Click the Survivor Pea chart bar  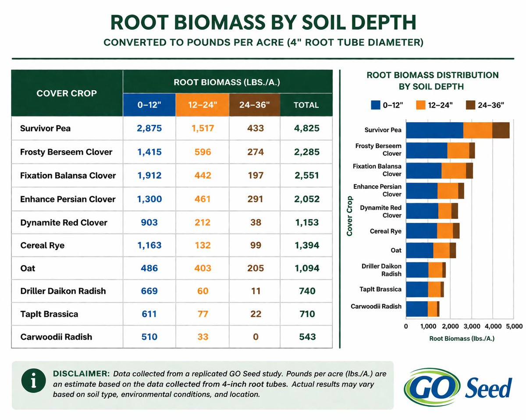click(x=458, y=130)
